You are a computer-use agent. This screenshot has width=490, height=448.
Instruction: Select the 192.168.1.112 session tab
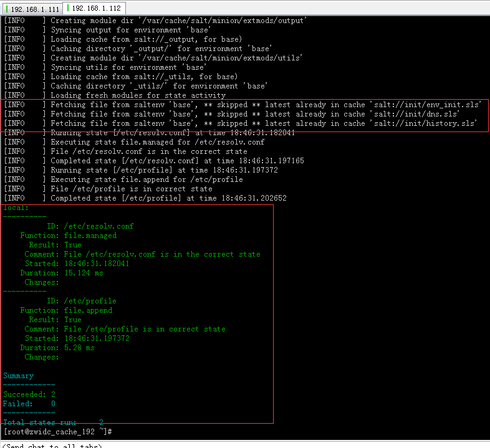[x=95, y=9]
